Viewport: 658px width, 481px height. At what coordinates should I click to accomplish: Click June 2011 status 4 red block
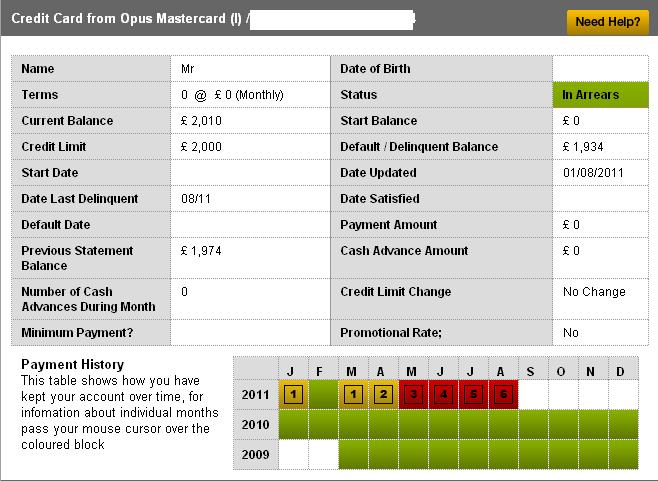(x=443, y=394)
